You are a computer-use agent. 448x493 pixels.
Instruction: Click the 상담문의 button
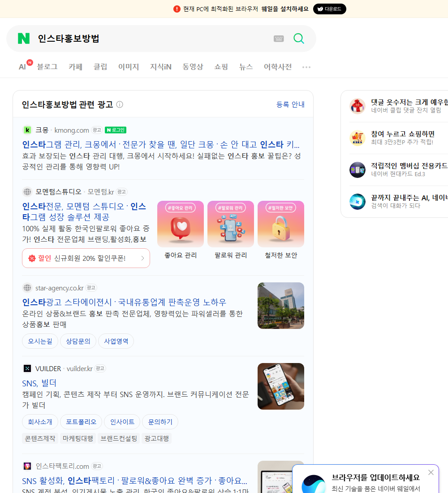(x=78, y=341)
